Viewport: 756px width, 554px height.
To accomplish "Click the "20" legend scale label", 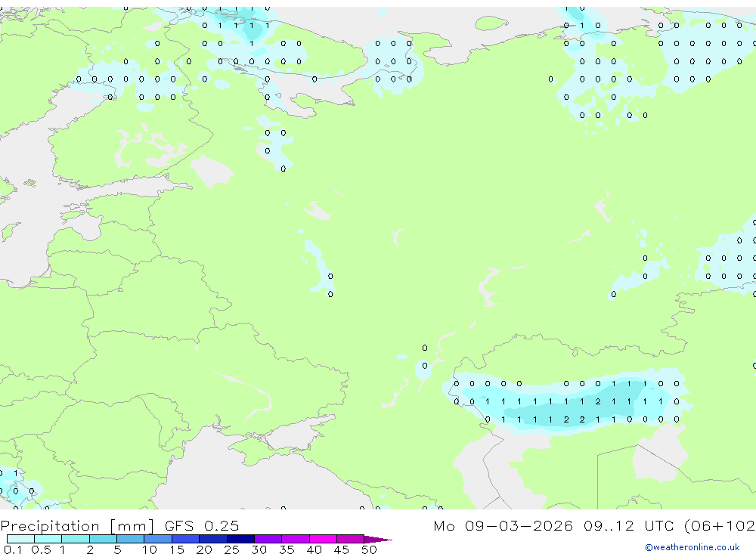I will coord(204,549).
